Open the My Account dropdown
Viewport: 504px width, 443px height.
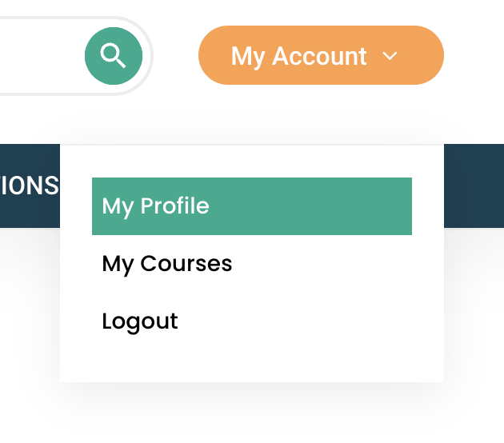coord(320,55)
